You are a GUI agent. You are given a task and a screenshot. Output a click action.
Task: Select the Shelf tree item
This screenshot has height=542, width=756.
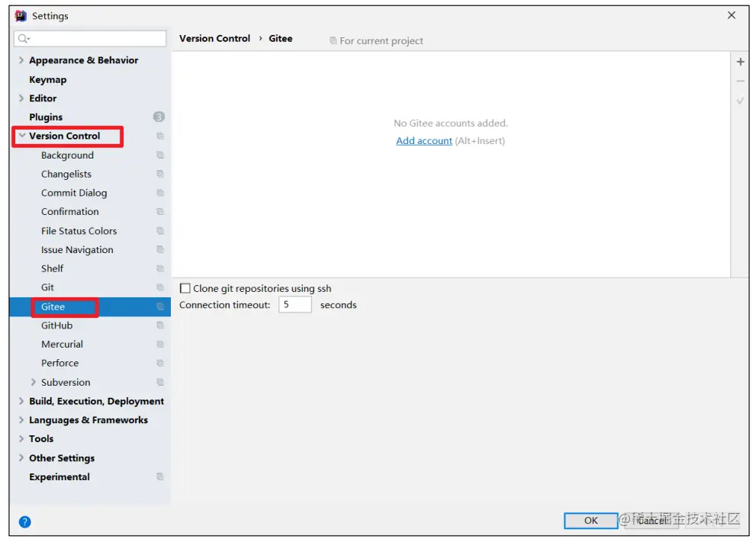pyautogui.click(x=52, y=268)
